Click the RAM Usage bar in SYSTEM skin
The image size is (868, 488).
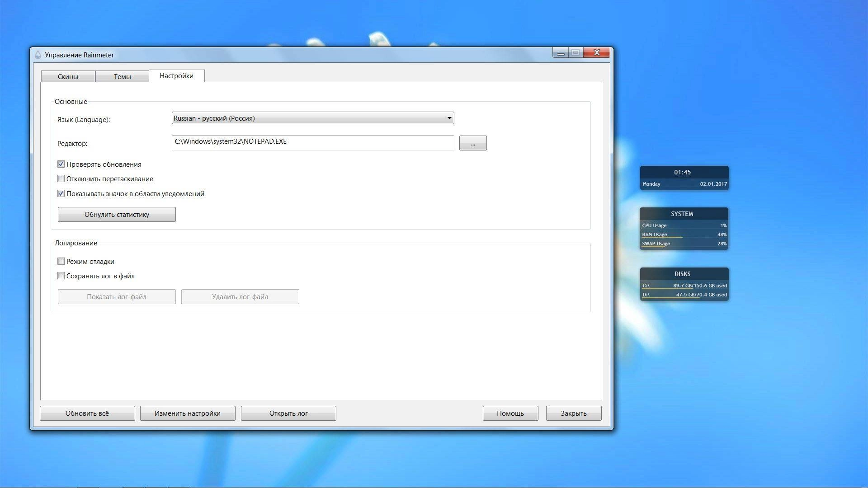point(684,235)
